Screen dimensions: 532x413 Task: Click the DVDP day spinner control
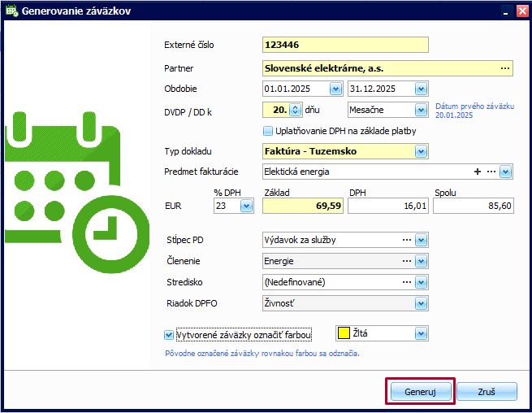[x=296, y=109]
